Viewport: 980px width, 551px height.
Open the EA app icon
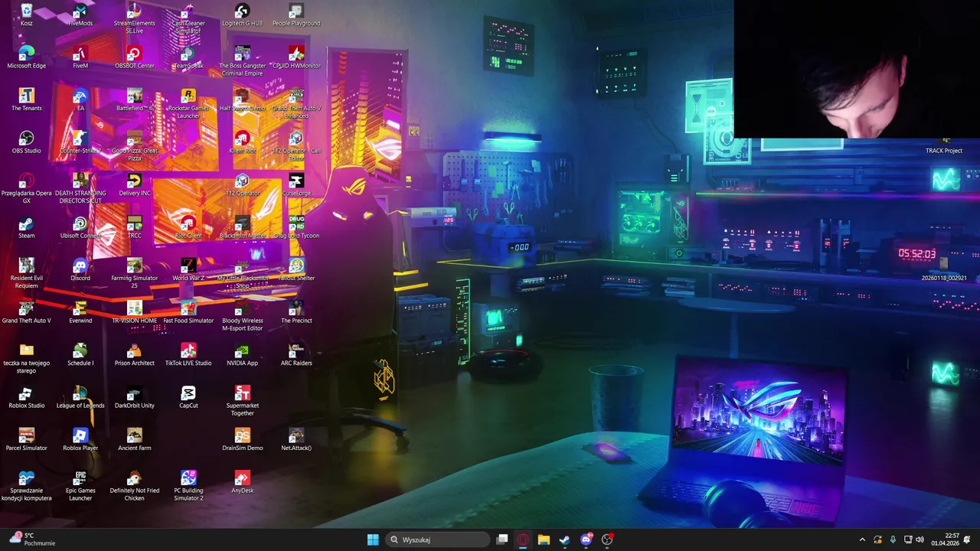pos(80,99)
